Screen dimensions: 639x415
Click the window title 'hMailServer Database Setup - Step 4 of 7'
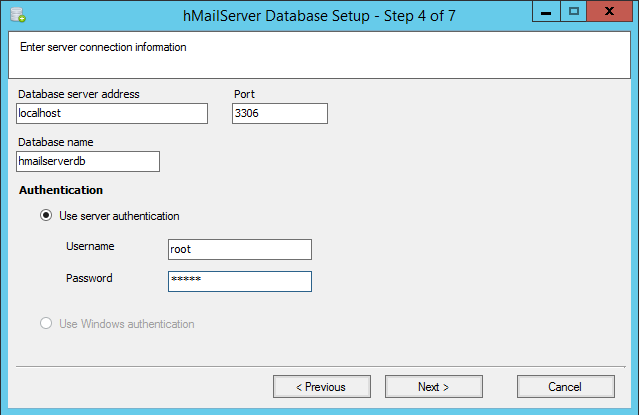pos(319,16)
